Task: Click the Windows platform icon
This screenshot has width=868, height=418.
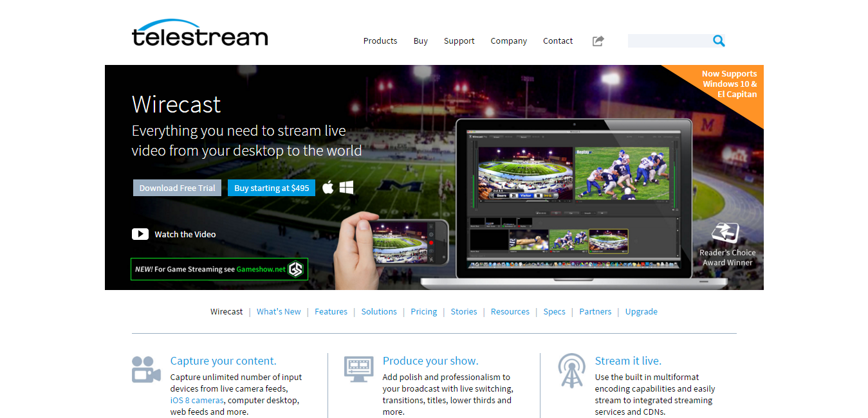Action: (x=346, y=187)
